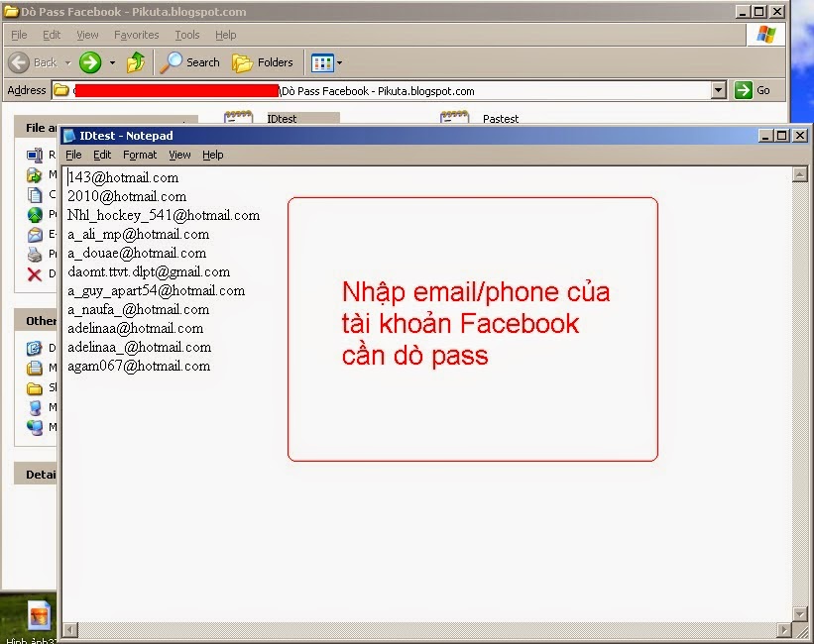Click the line 143@hotmail.com
814x644 pixels.
click(x=123, y=177)
